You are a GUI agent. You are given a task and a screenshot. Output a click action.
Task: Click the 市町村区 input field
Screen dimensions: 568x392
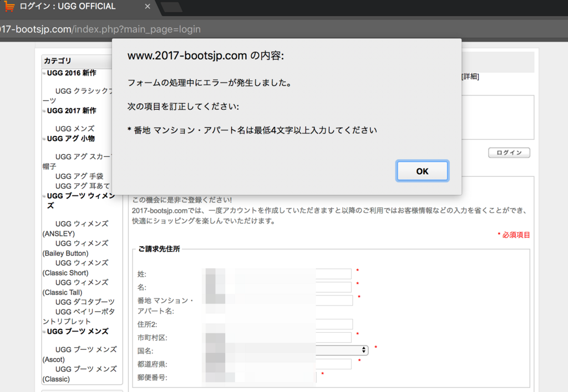pos(278,337)
